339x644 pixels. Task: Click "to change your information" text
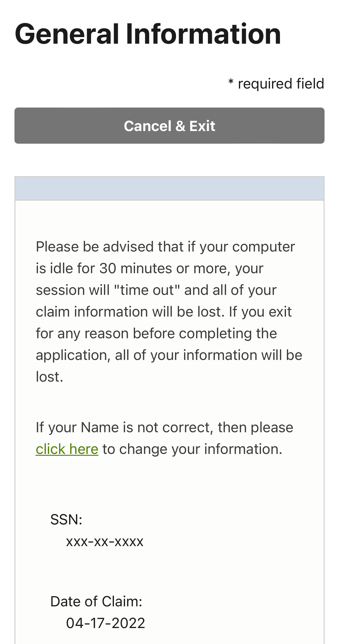192,449
